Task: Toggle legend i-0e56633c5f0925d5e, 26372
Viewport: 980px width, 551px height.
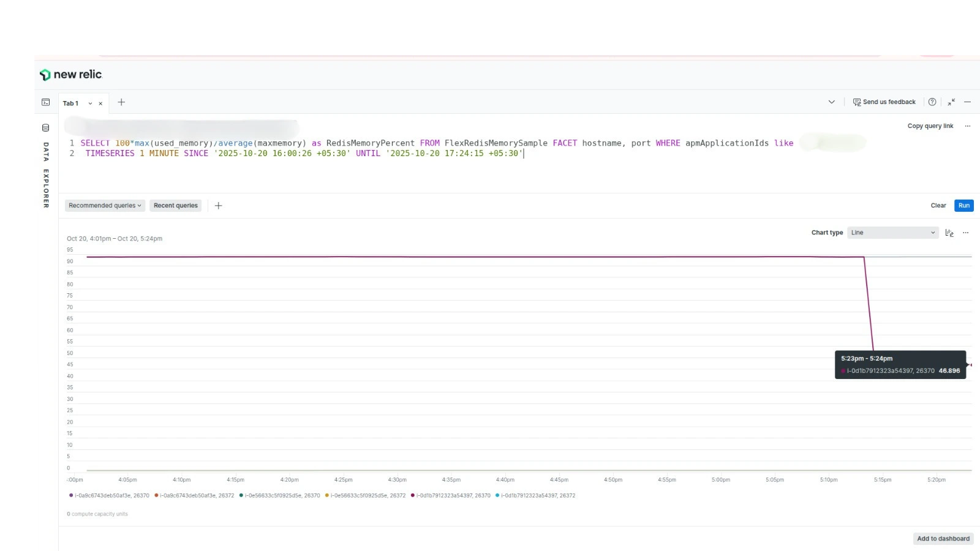Action: click(365, 496)
